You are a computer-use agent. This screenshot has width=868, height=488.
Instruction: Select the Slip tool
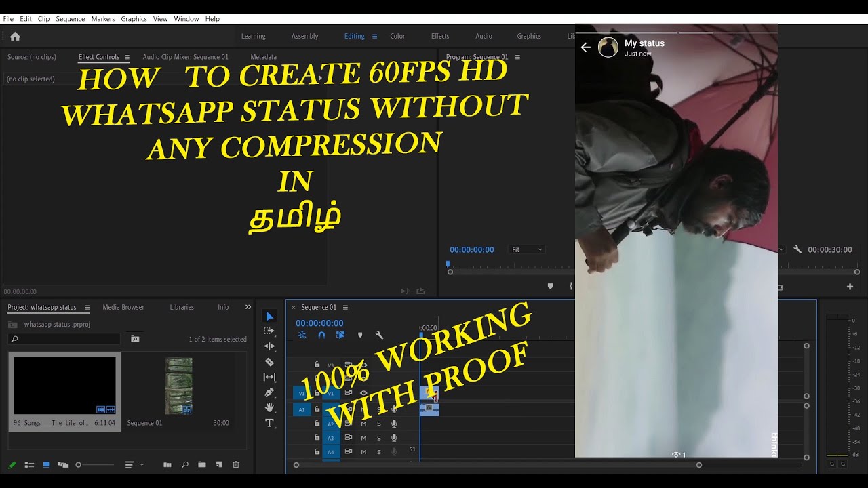tap(269, 377)
